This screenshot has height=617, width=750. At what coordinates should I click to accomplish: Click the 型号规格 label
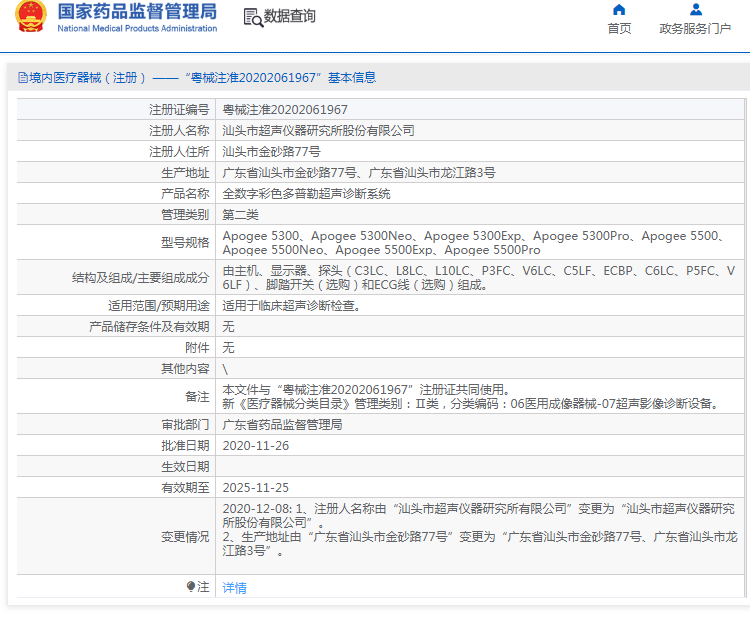point(185,242)
